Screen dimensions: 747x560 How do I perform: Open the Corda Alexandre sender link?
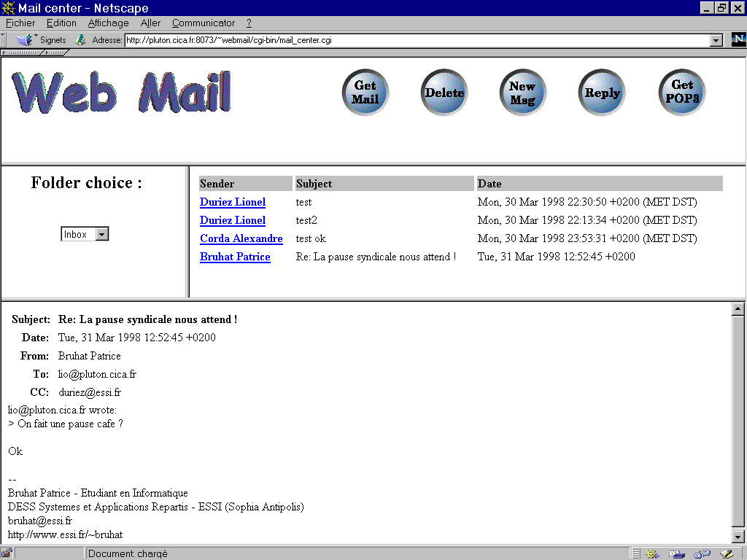pos(241,238)
